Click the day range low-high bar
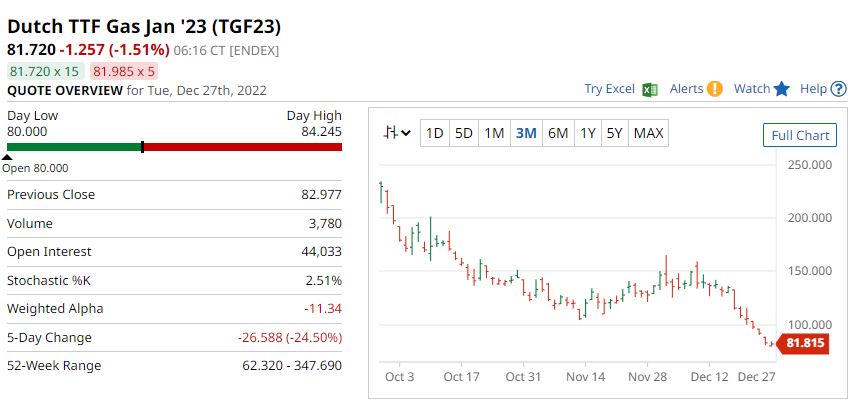The width and height of the screenshot is (859, 408). click(174, 147)
